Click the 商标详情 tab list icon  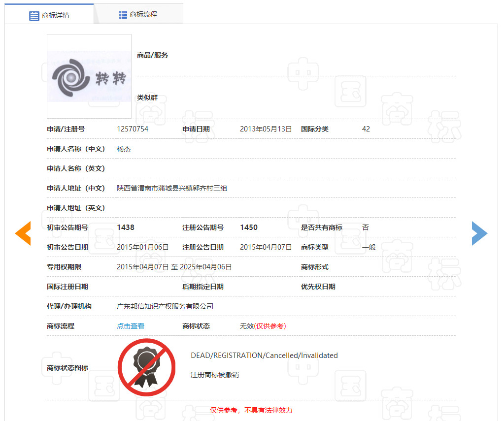34,15
